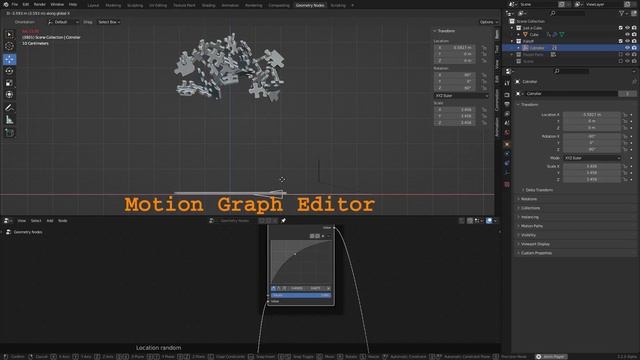This screenshot has width=640, height=360.
Task: Open the Output properties tab
Action: coord(507,104)
